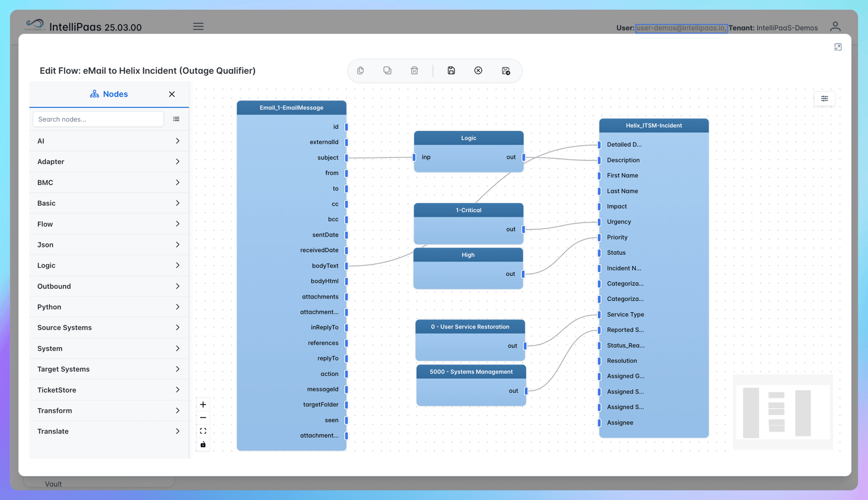
Task: Open the Vault section
Action: [53, 484]
